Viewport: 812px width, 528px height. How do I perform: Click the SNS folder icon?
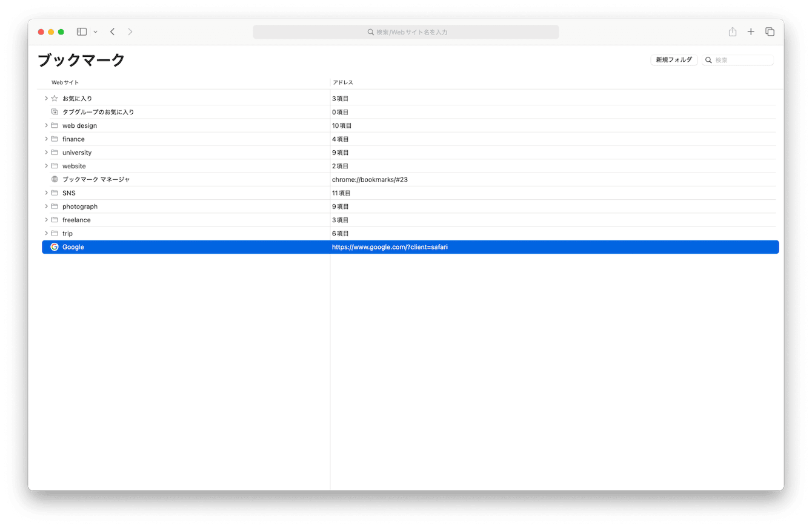tap(55, 193)
